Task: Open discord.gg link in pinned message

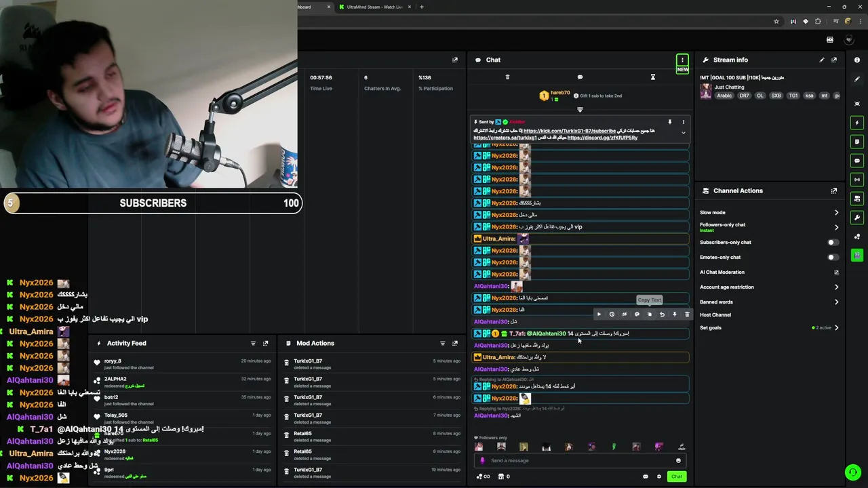Action: tap(602, 138)
